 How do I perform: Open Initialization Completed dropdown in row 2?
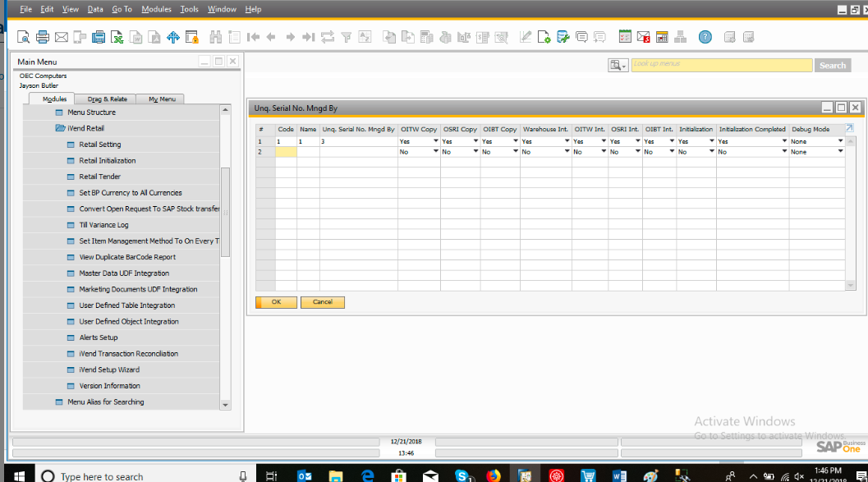(x=784, y=151)
